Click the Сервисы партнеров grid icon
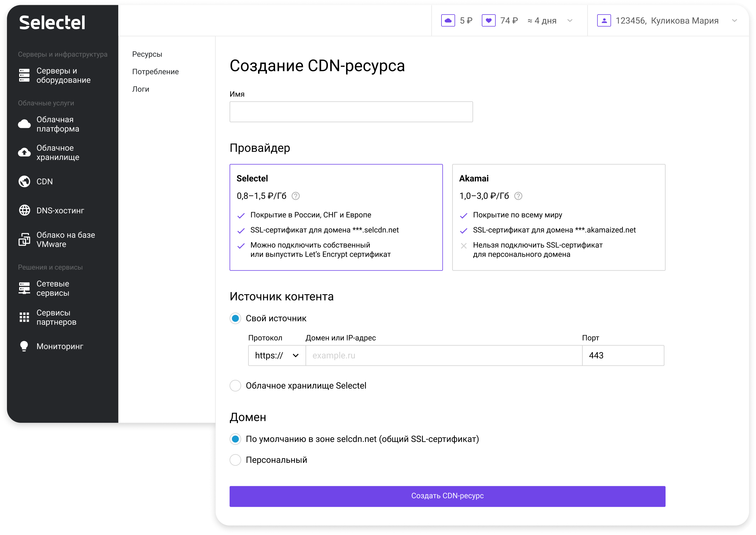The width and height of the screenshot is (756, 535). pyautogui.click(x=24, y=317)
